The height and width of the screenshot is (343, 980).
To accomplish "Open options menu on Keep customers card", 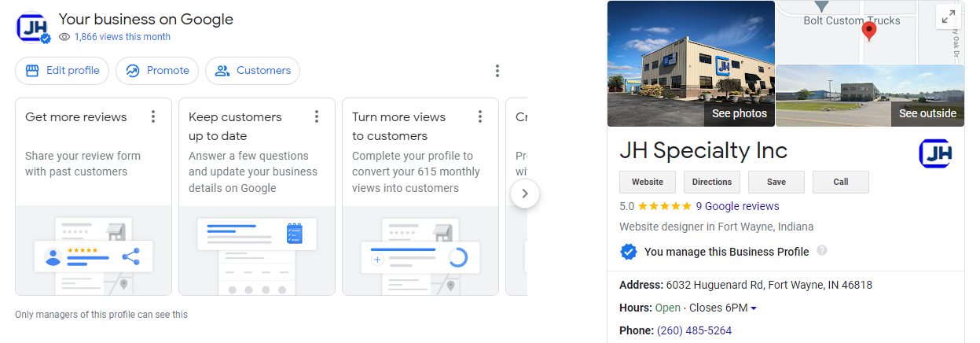I will tap(317, 117).
